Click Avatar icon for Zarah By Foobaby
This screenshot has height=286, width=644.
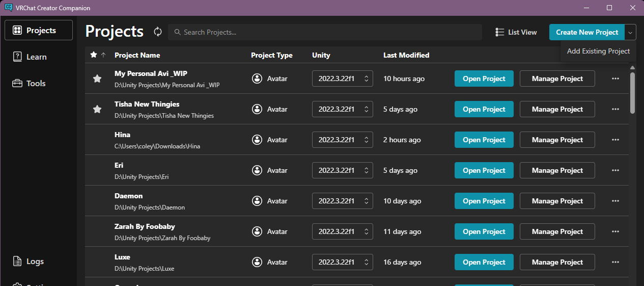pos(257,231)
